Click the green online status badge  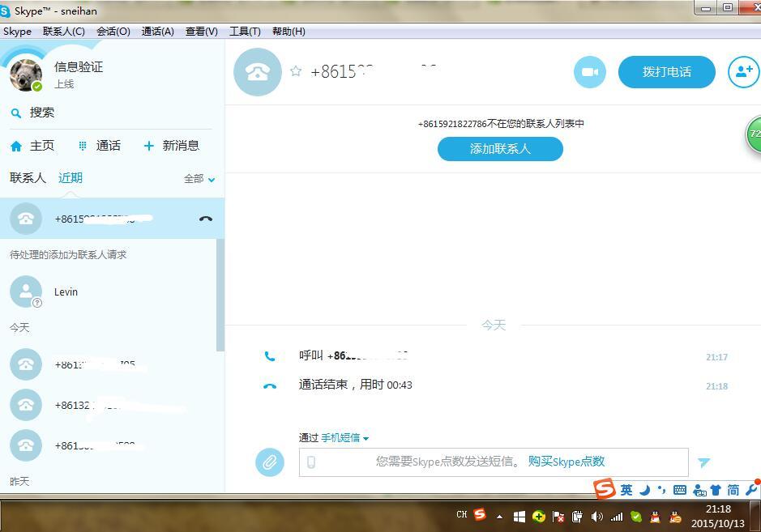[37, 87]
